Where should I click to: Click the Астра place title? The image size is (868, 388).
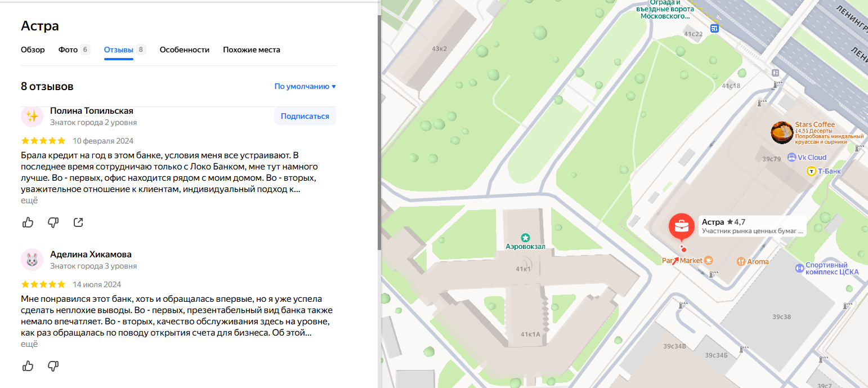point(40,25)
